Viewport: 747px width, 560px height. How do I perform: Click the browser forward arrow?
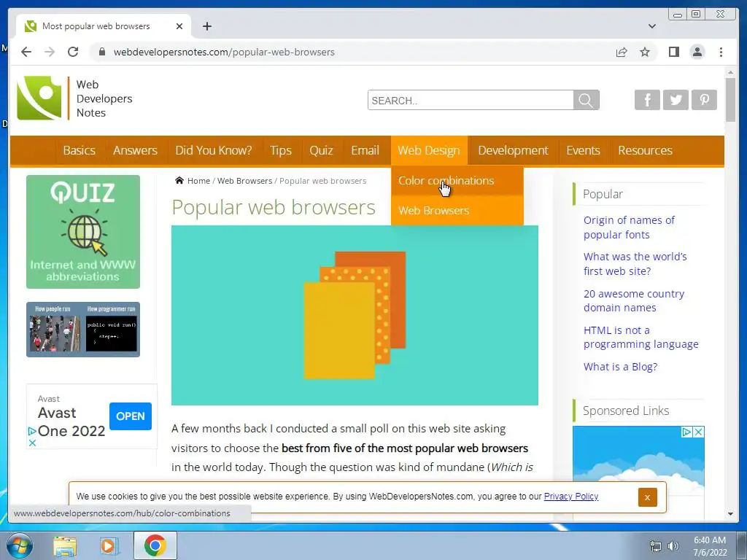tap(50, 52)
